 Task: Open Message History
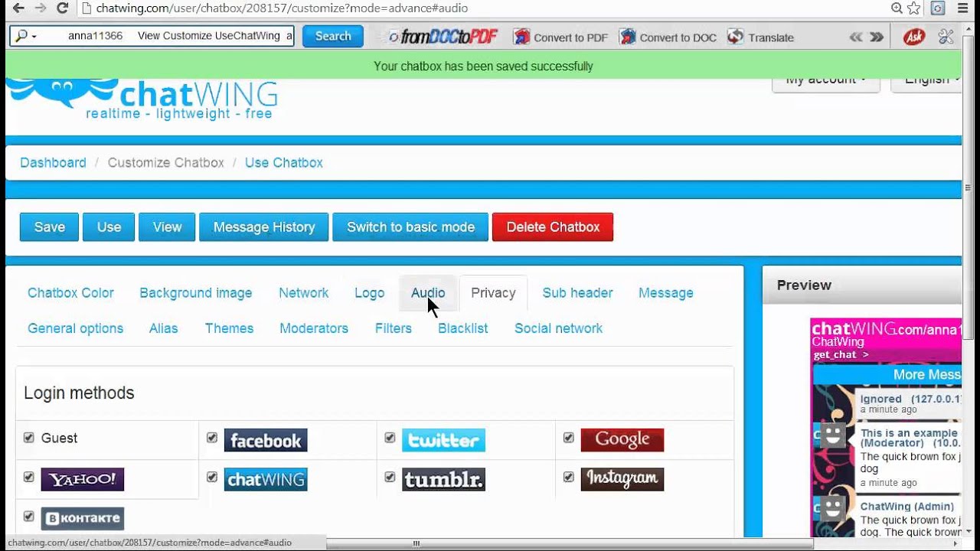[x=264, y=227]
